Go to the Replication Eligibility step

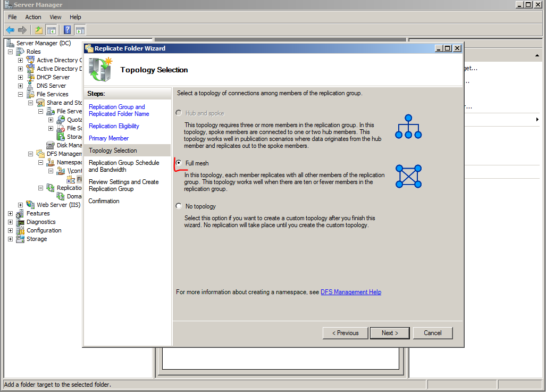pyautogui.click(x=114, y=126)
